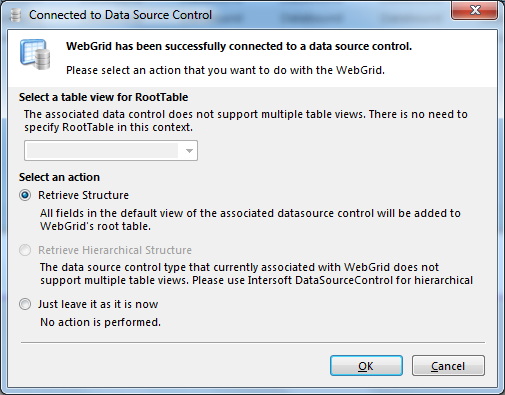Click the Retrieve Hierarchical Structure label text
Screen dimensions: 505x395
(x=115, y=250)
